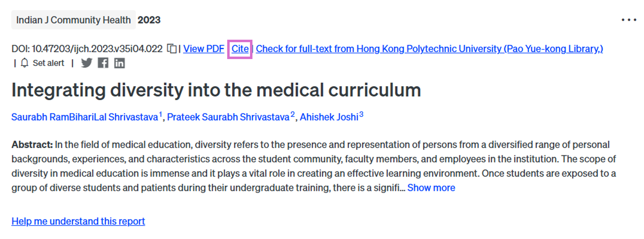Click the Cite link
Viewport: 644px width, 239px height.
tap(240, 49)
